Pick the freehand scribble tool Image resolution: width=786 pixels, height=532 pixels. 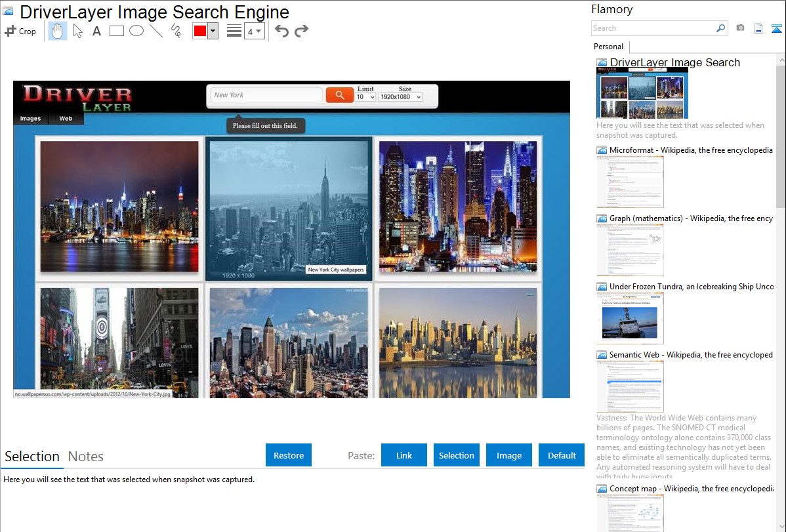176,31
